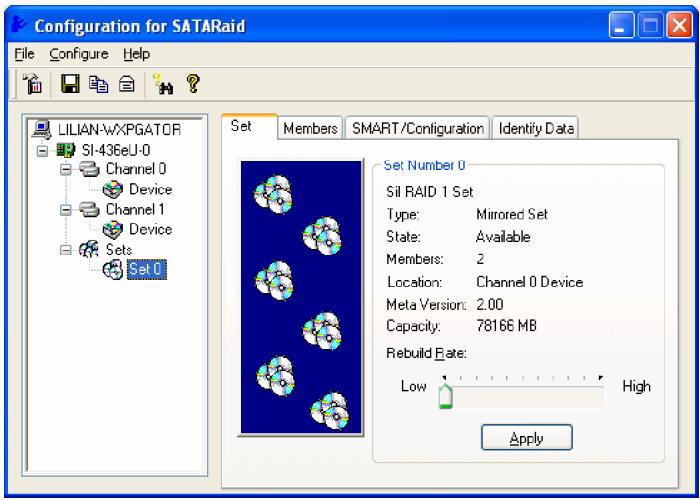The width and height of the screenshot is (700, 500).
Task: Click the application icon in title bar
Action: tap(19, 25)
